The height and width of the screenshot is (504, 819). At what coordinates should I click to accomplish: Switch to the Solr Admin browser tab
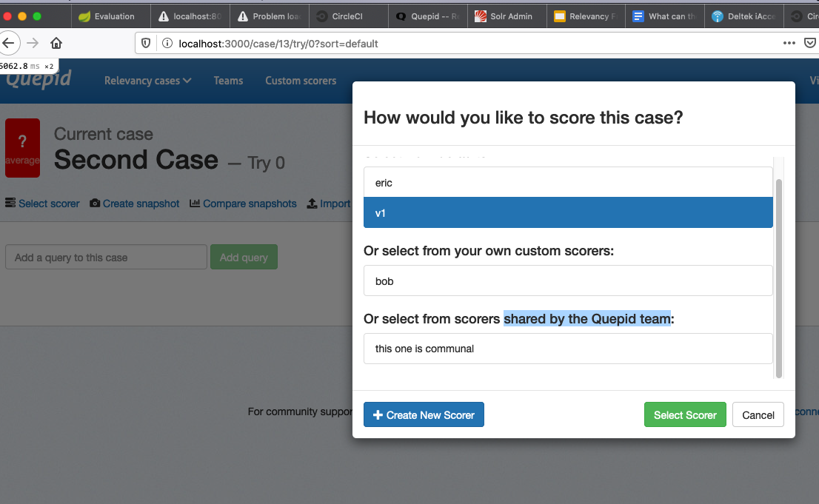[x=507, y=16]
